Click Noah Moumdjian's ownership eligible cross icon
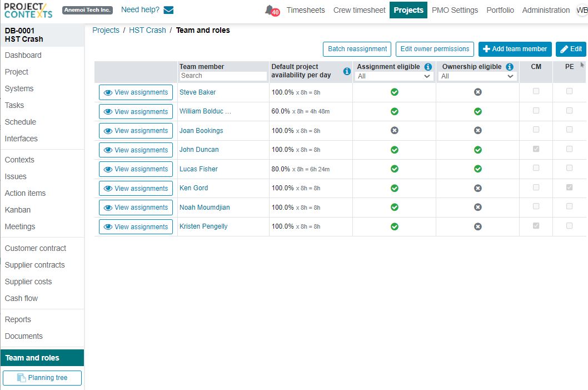 (x=478, y=207)
